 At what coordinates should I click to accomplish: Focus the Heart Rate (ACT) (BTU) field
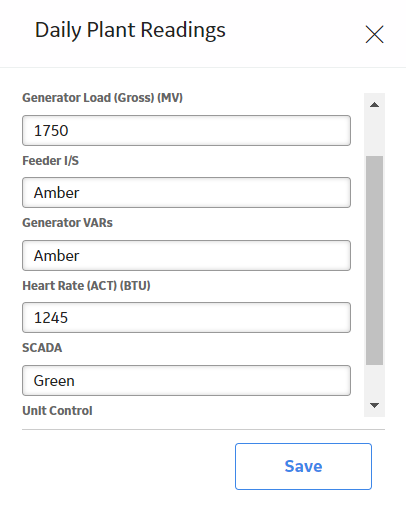pos(186,317)
